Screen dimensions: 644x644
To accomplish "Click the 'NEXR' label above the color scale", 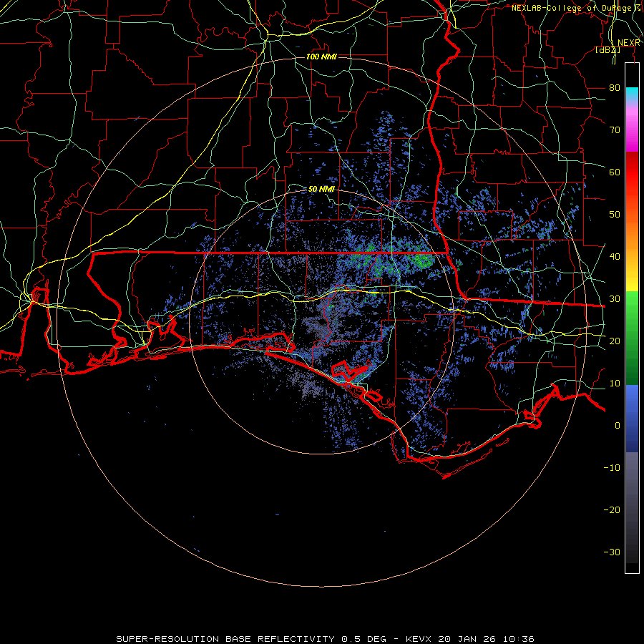I will pyautogui.click(x=629, y=43).
